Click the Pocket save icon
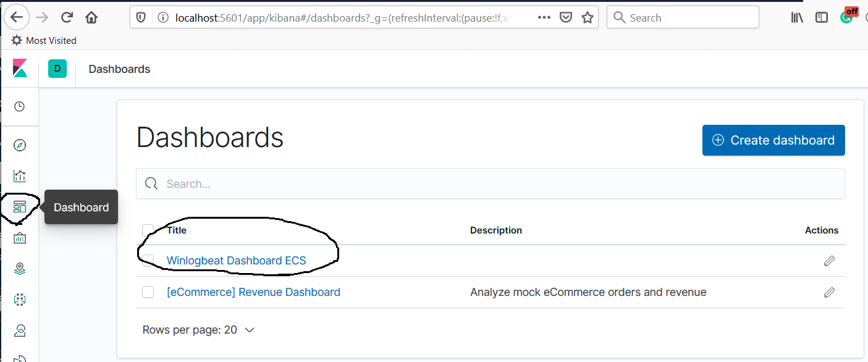The height and width of the screenshot is (362, 868). (x=565, y=17)
